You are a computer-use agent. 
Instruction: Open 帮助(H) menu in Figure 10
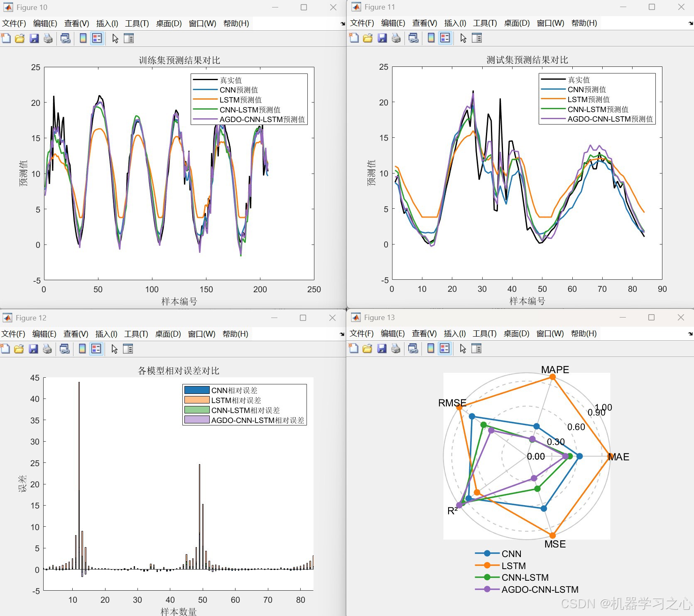(236, 23)
